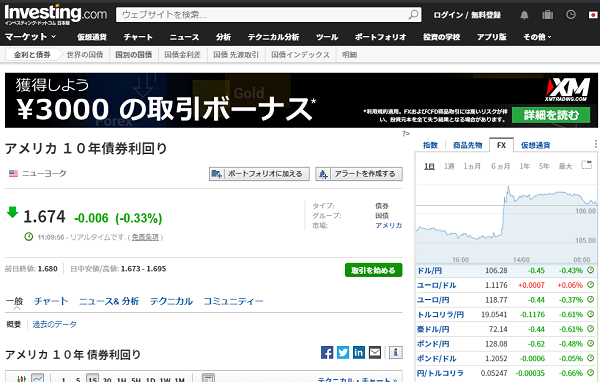Select the 5-minute chart interval

tap(78, 379)
